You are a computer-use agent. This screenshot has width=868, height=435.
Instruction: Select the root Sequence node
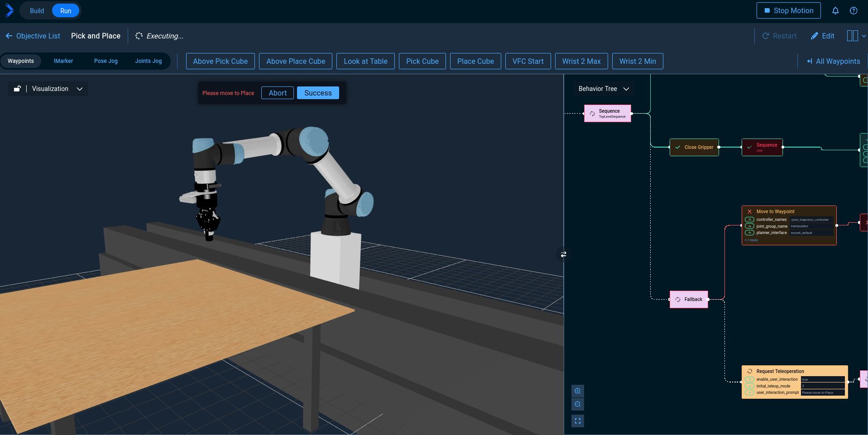(x=762, y=147)
